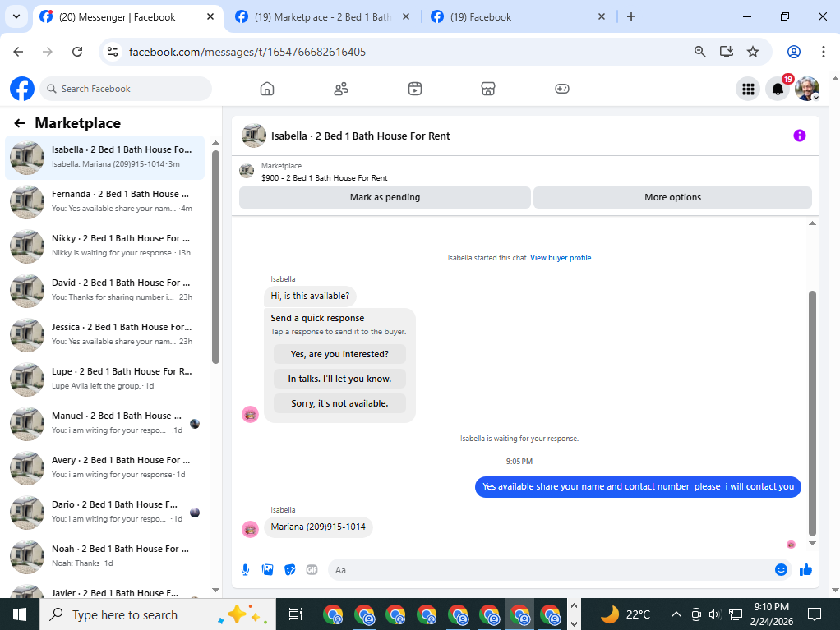Open the Nikky conversation
Viewport: 840px width, 630px height.
tap(105, 246)
